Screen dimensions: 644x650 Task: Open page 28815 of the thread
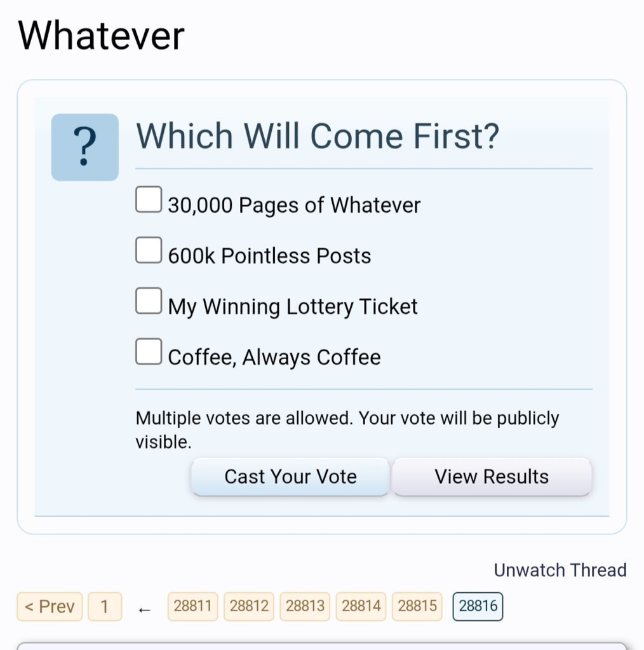[x=417, y=606]
